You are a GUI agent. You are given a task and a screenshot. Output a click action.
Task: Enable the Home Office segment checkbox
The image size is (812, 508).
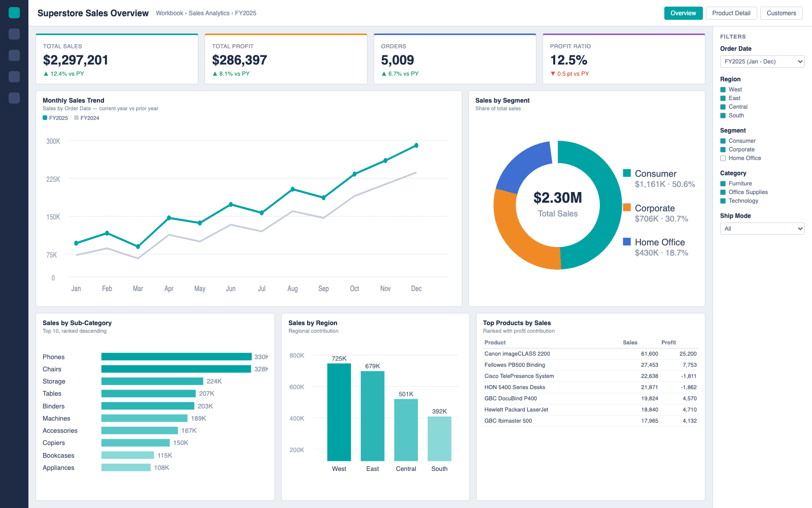pos(723,158)
